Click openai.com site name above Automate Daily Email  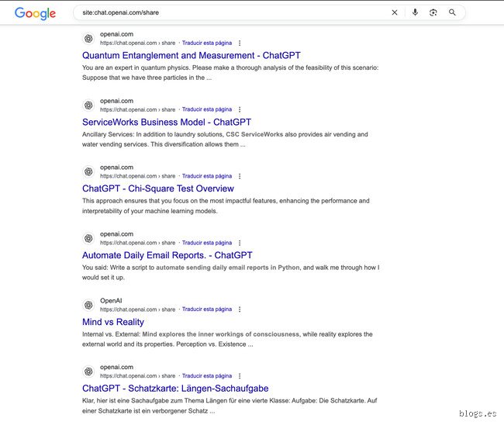pyautogui.click(x=116, y=234)
